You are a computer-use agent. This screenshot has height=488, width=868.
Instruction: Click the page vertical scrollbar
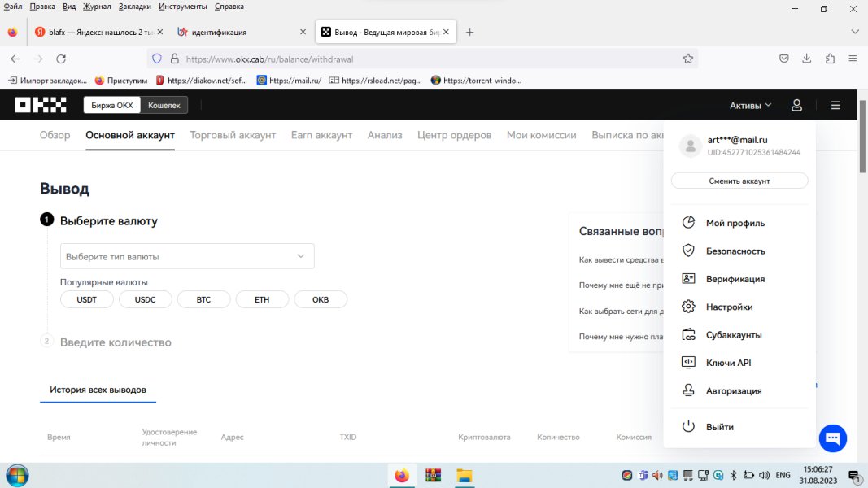pyautogui.click(x=862, y=136)
